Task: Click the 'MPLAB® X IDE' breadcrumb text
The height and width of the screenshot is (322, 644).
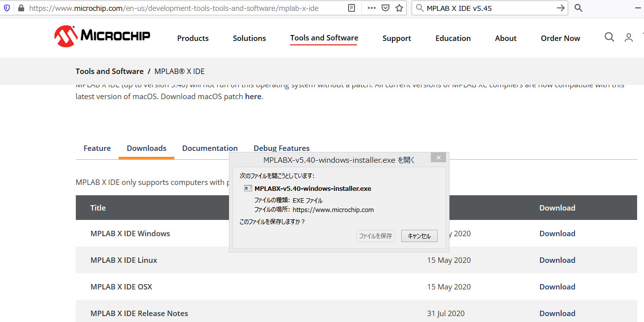Action: (x=180, y=71)
